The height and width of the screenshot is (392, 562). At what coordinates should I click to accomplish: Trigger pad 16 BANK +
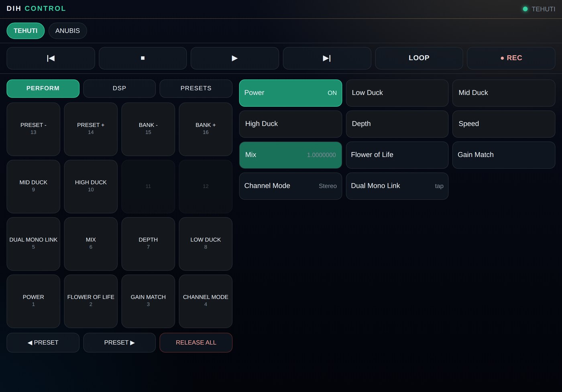tap(206, 129)
